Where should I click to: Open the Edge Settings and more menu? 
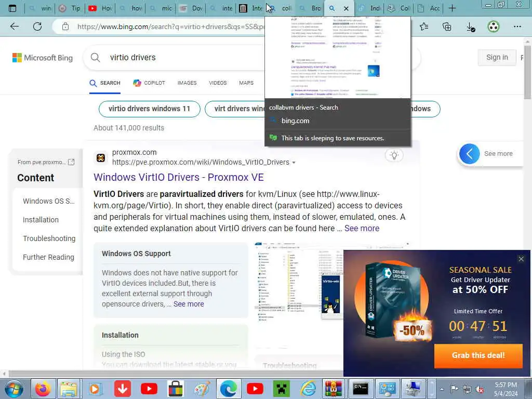(x=517, y=26)
